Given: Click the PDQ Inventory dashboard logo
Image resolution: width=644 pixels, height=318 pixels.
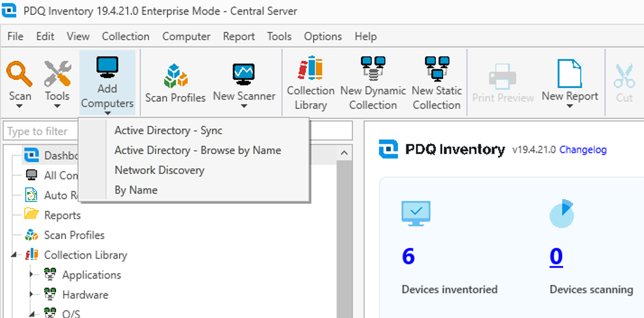Looking at the screenshot, I should (x=388, y=149).
